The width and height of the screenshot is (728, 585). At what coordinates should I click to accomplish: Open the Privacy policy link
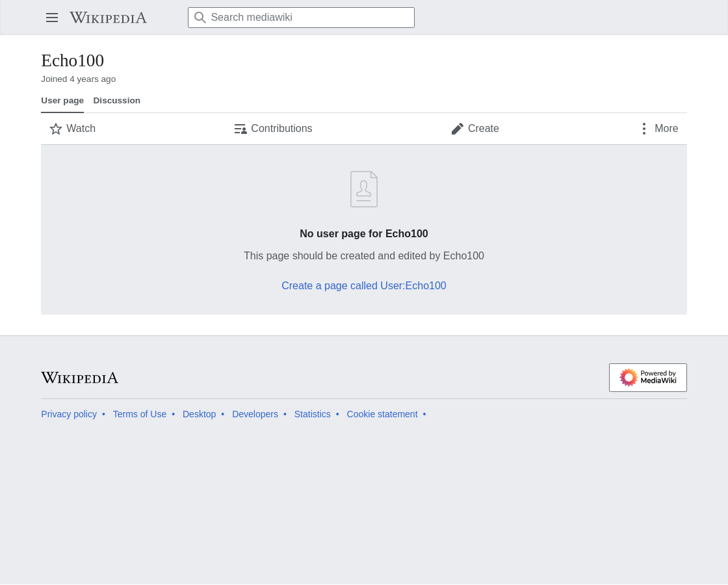point(69,414)
